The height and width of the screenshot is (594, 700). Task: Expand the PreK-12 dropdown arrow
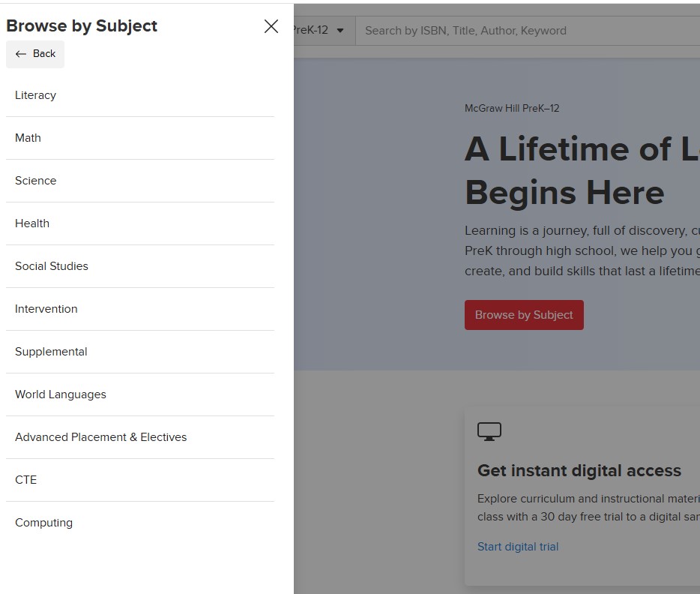point(340,31)
